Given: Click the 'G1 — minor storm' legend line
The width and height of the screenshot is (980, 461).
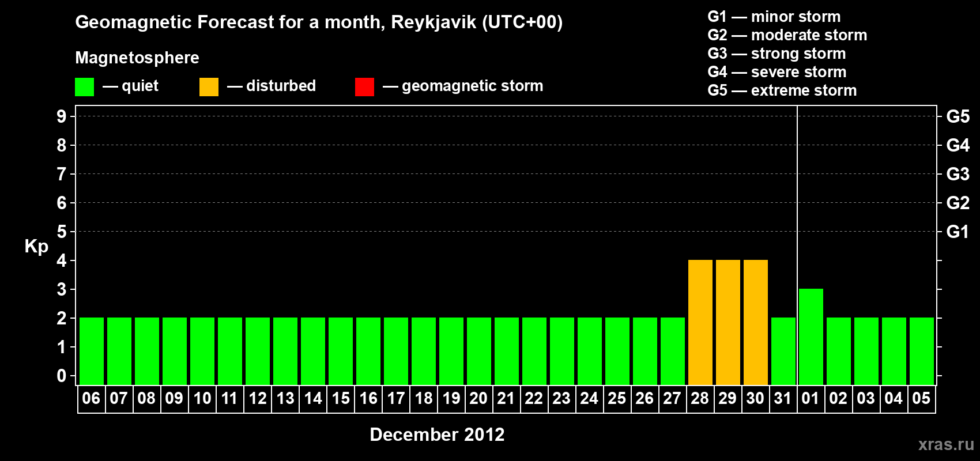Looking at the screenshot, I should [774, 17].
